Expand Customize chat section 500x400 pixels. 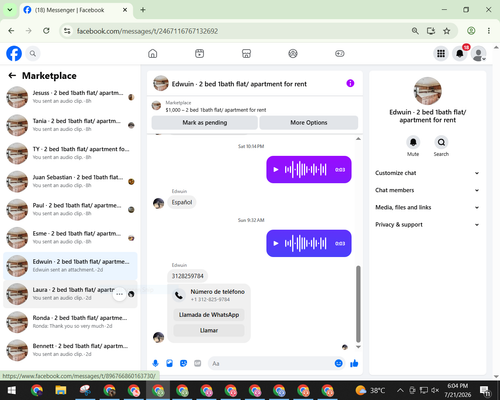[x=427, y=173]
